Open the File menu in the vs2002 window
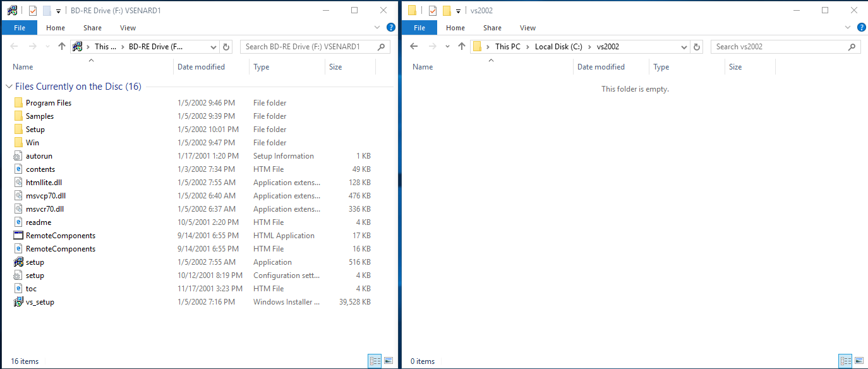868x369 pixels. (x=419, y=27)
